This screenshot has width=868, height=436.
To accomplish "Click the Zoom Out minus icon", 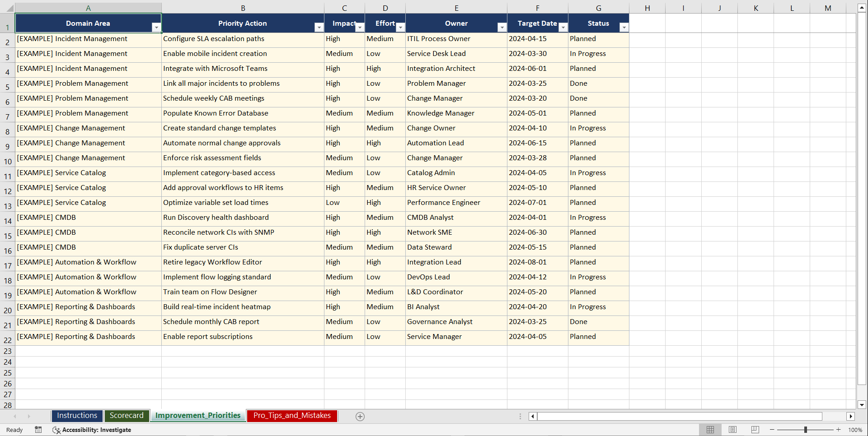I will point(772,430).
